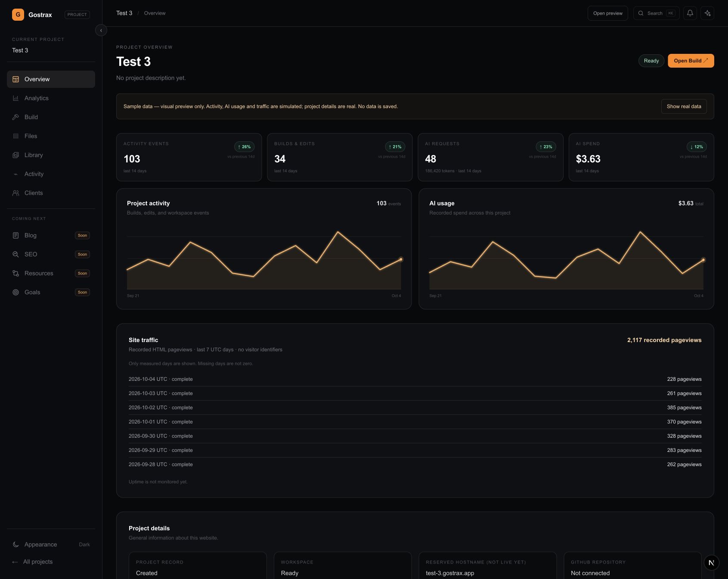This screenshot has width=728, height=579.
Task: Click the Soon badge next to Blog
Action: pos(82,235)
